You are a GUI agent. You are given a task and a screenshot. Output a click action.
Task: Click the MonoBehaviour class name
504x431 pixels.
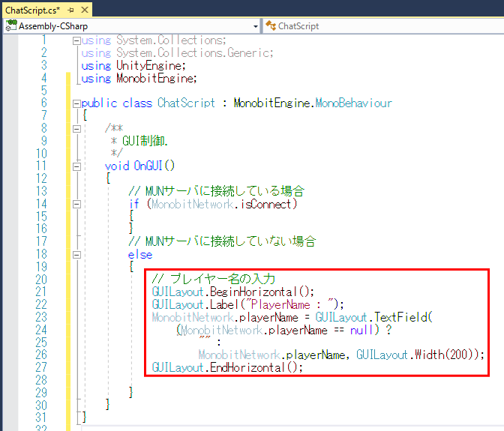353,103
